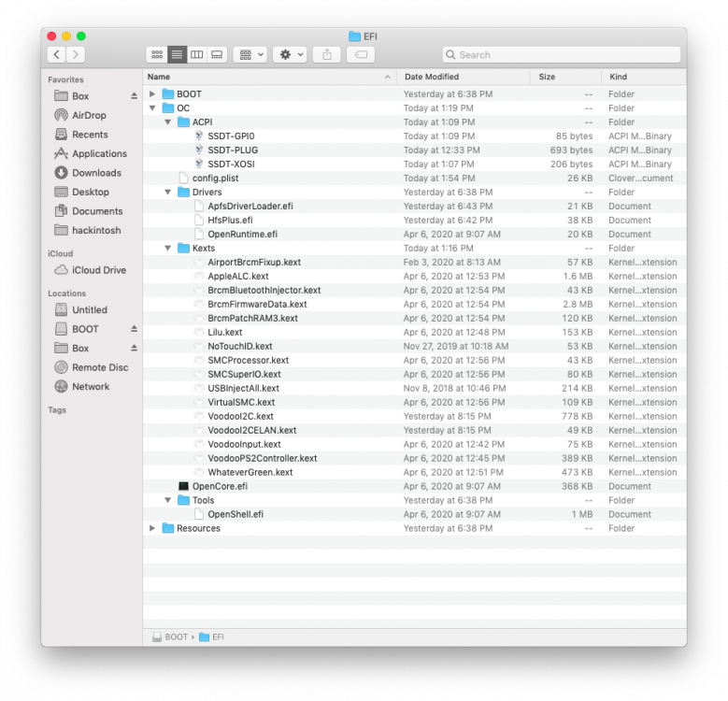This screenshot has height=701, width=728.
Task: Switch to gallery view
Action: (217, 55)
